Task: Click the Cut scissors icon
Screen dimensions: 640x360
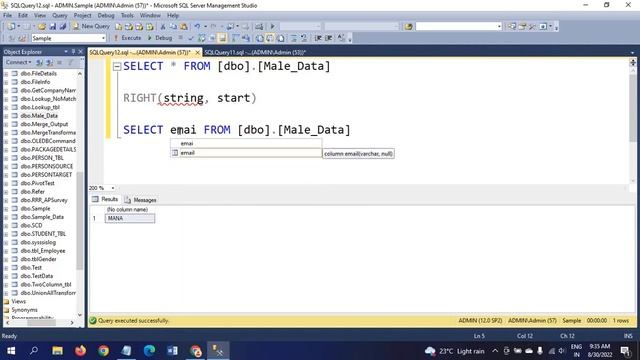Action: pyautogui.click(x=163, y=27)
